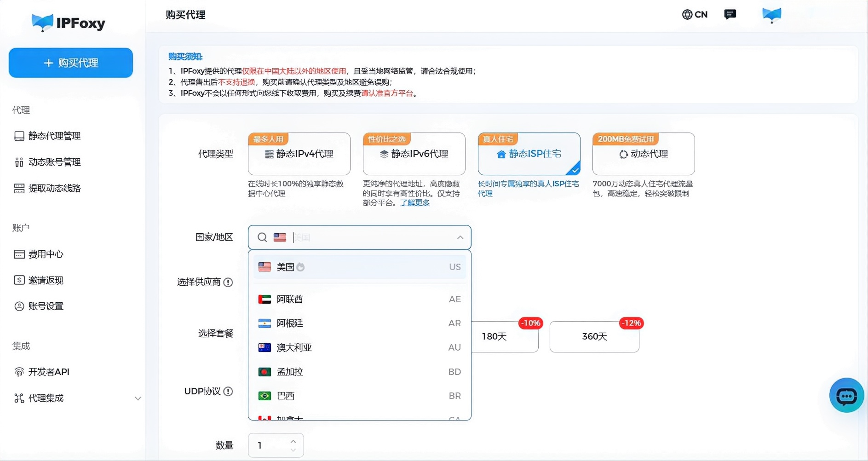Image resolution: width=868 pixels, height=461 pixels.
Task: Click the -12% discount badge
Action: click(631, 323)
